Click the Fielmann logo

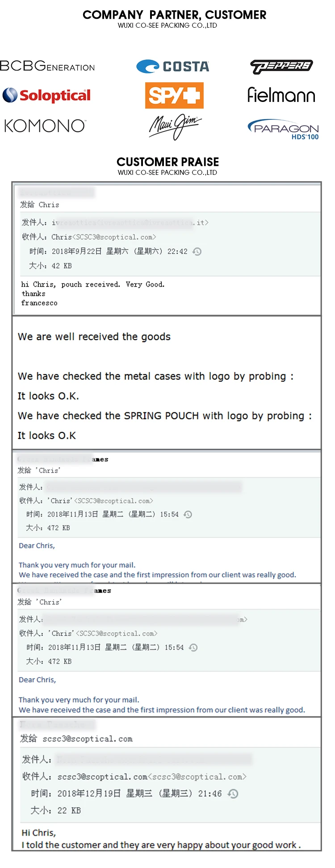pos(281,95)
